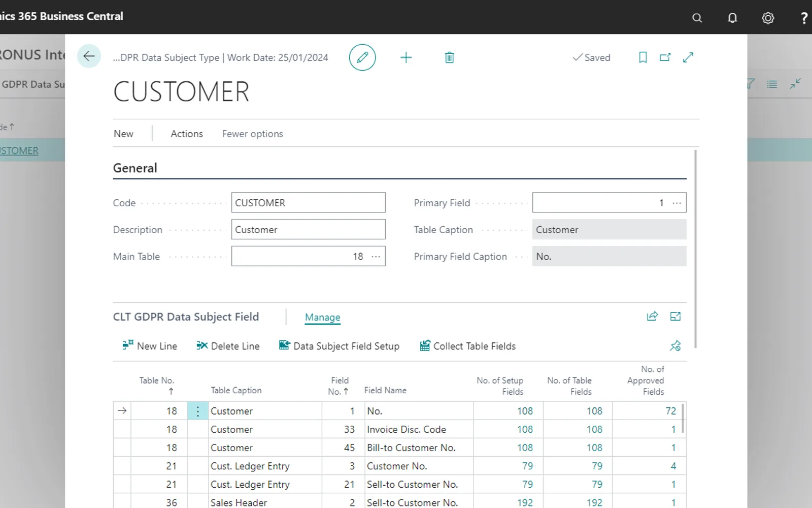Viewport: 812px width, 508px height.
Task: Open the Manage menu
Action: 322,317
